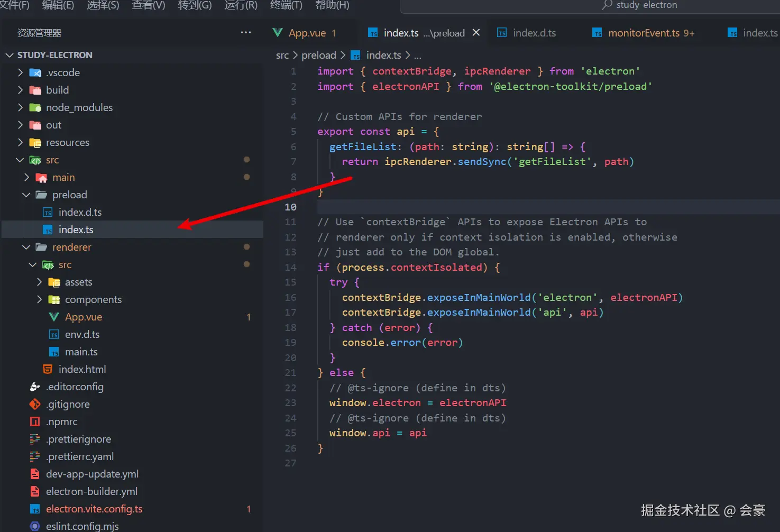Click the resources folder icon
This screenshot has width=780, height=532.
35,142
